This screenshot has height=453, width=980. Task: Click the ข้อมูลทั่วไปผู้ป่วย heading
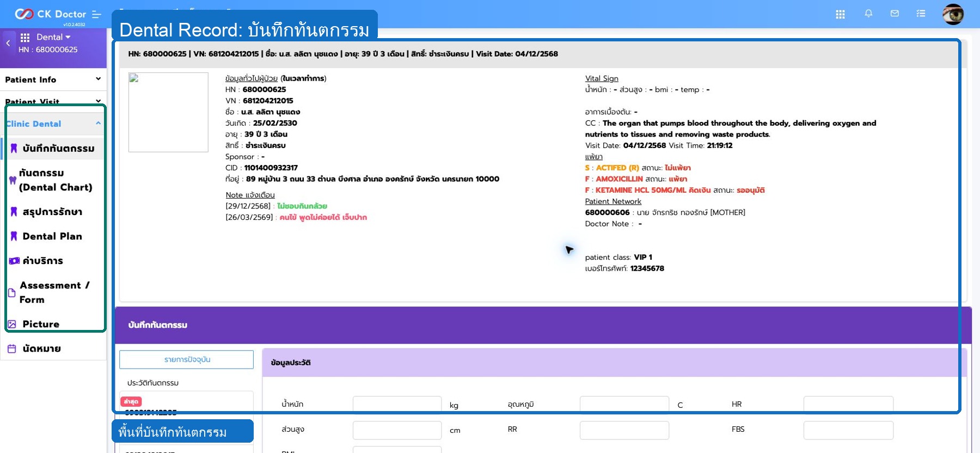coord(252,78)
